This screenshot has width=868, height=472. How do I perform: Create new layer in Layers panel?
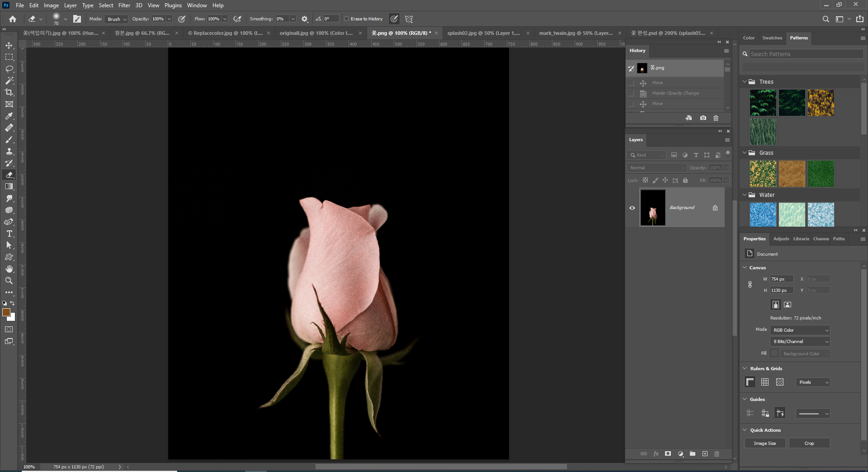point(705,454)
